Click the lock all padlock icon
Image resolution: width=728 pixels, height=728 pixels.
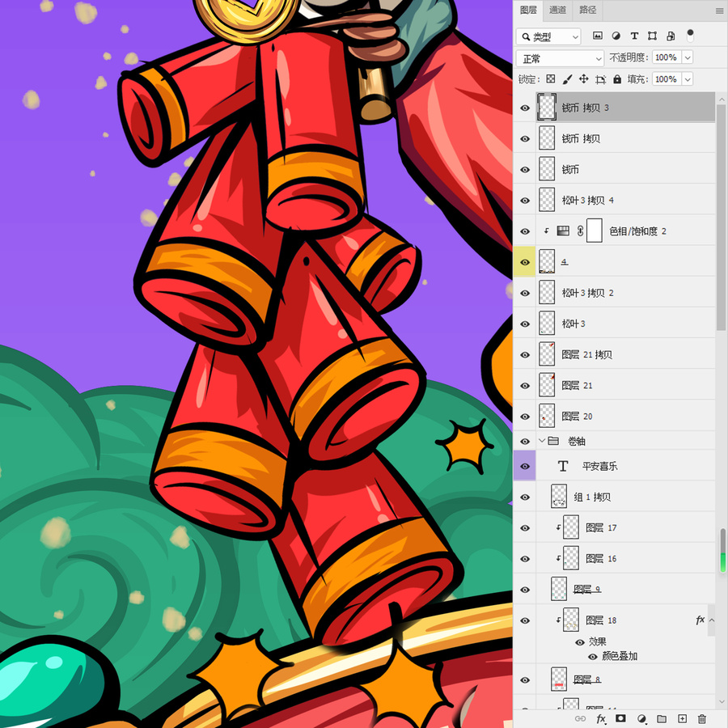coord(617,79)
